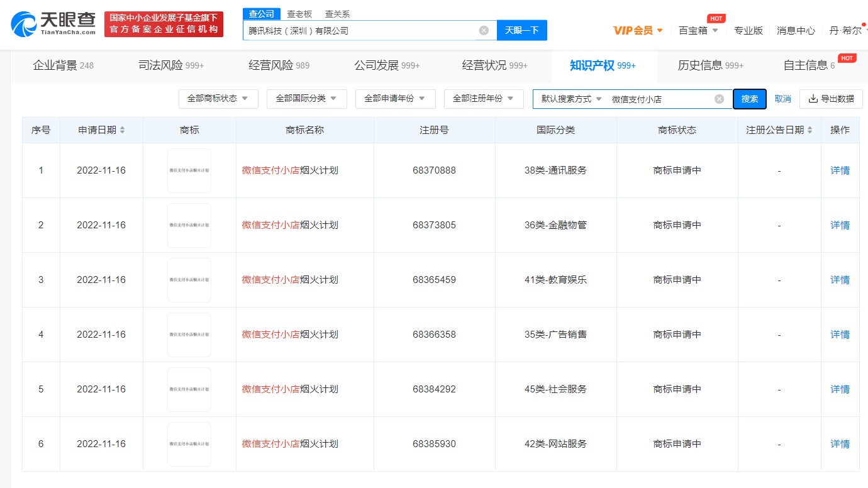
Task: Click the VIP会员 dropdown arrow
Action: click(660, 30)
